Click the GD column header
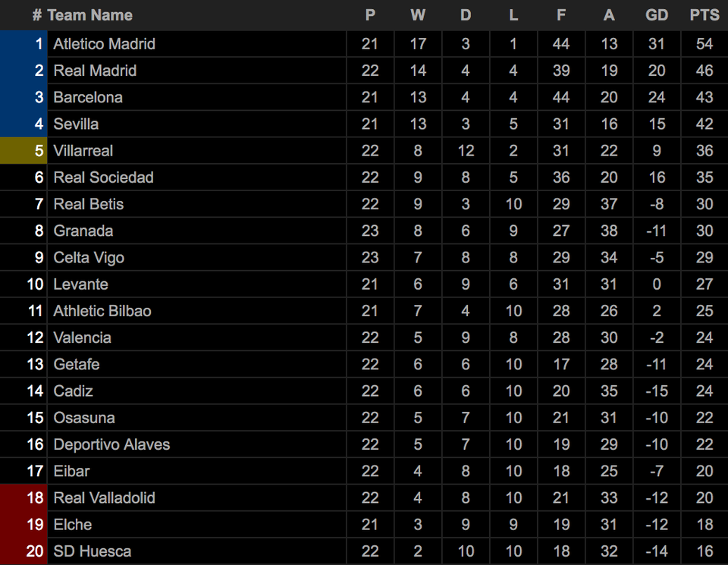 657,15
